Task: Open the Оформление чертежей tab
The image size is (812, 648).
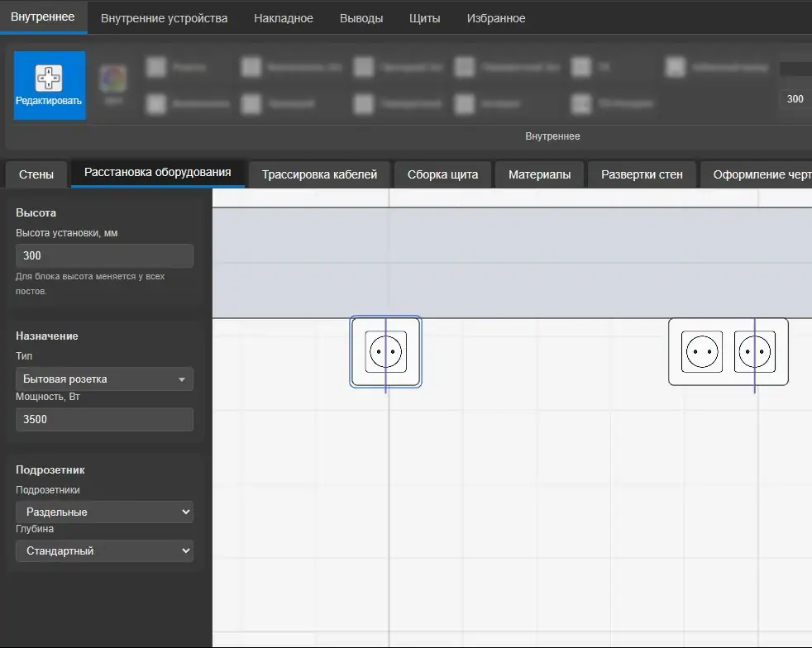Action: click(756, 174)
